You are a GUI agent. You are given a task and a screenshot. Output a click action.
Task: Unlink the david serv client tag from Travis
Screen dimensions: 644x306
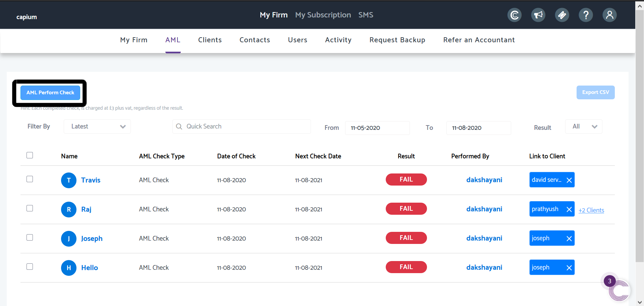[x=569, y=180]
